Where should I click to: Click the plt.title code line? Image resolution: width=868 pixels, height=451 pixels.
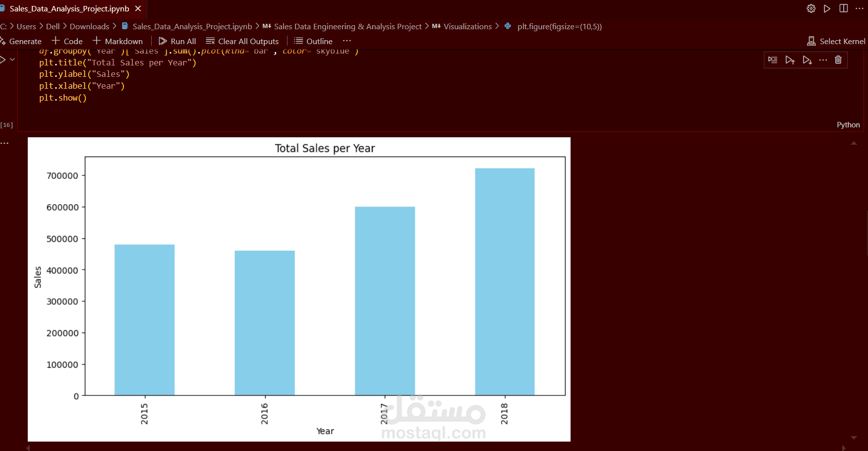click(x=117, y=62)
